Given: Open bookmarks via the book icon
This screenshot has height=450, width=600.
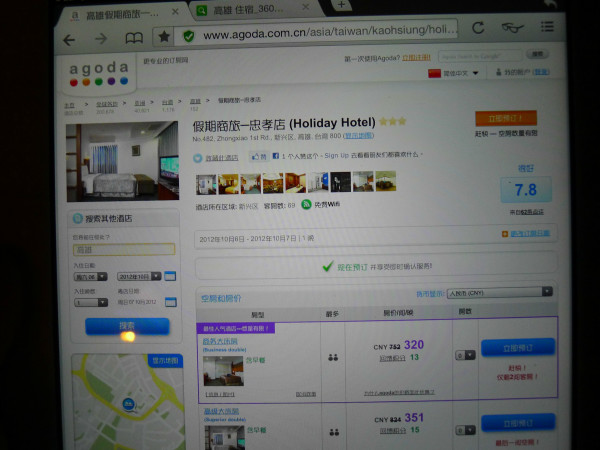Looking at the screenshot, I should [134, 38].
